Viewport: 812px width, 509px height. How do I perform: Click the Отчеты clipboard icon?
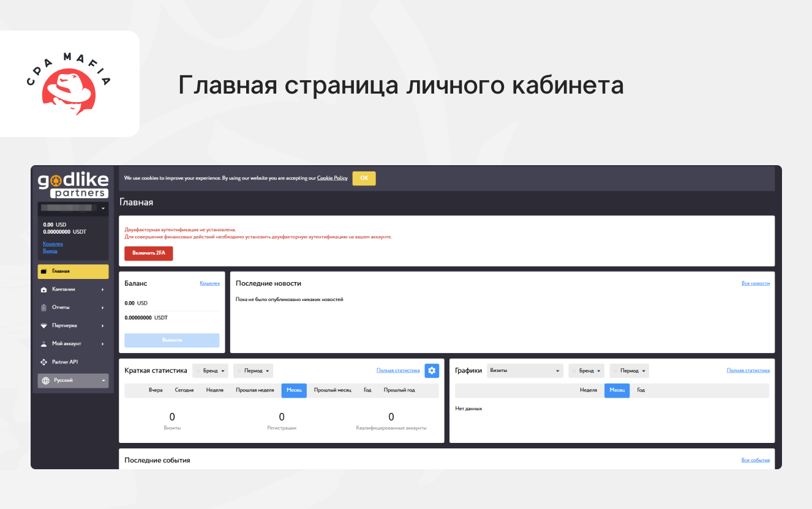pos(43,307)
